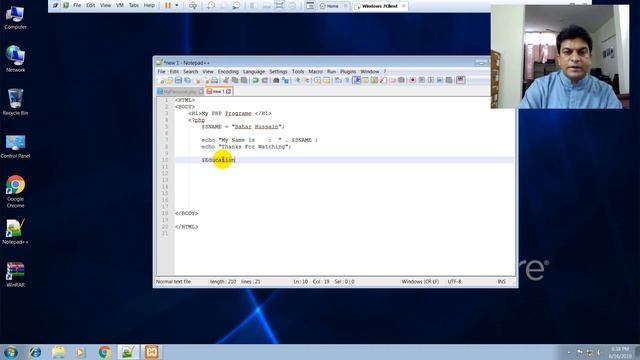Place cursor on the $Education line in editor
Image resolution: width=640 pixels, height=360 pixels.
coord(344,160)
